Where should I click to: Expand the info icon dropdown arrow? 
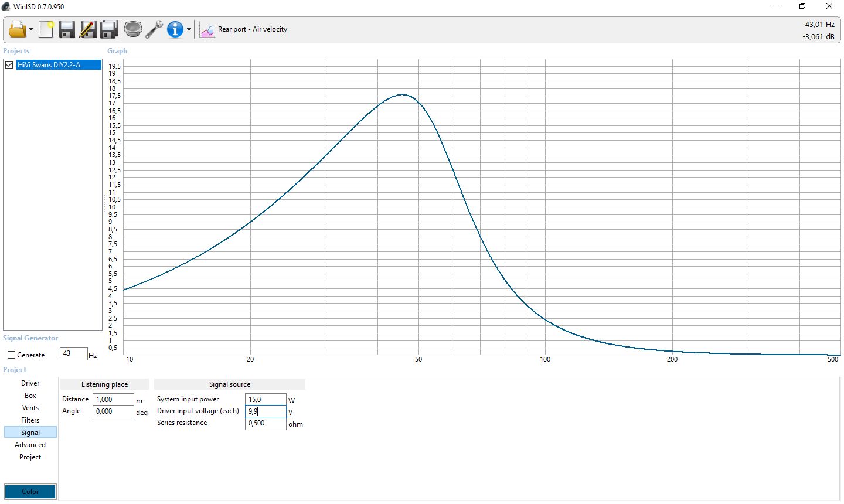(189, 30)
